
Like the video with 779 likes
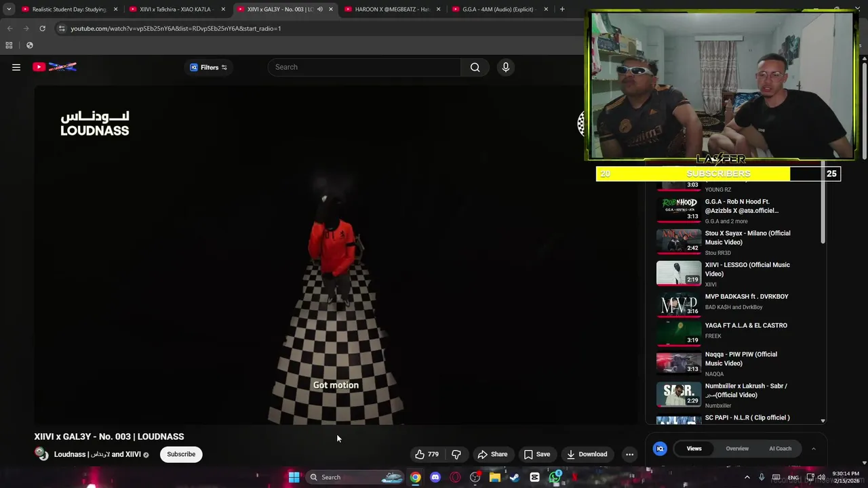[x=427, y=454]
